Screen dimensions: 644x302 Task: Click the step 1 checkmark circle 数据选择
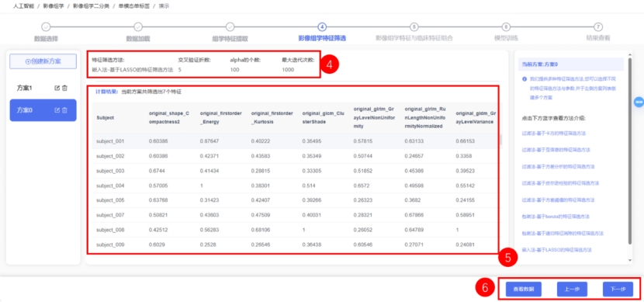click(46, 26)
